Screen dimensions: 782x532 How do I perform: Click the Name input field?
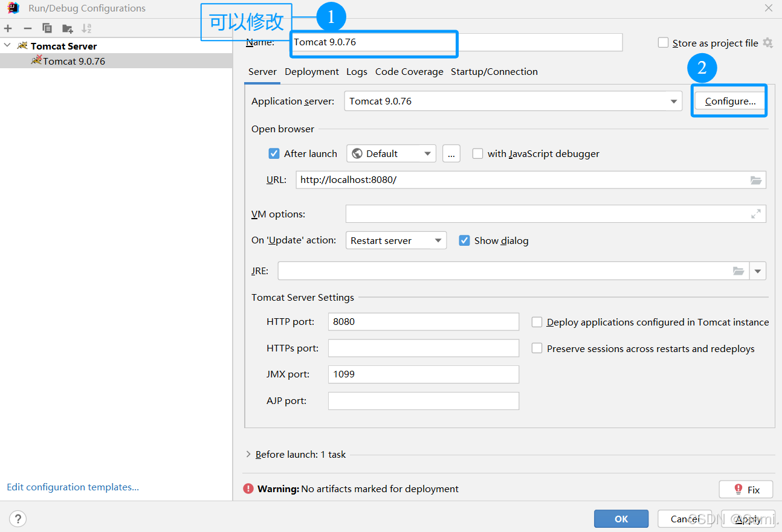click(456, 42)
